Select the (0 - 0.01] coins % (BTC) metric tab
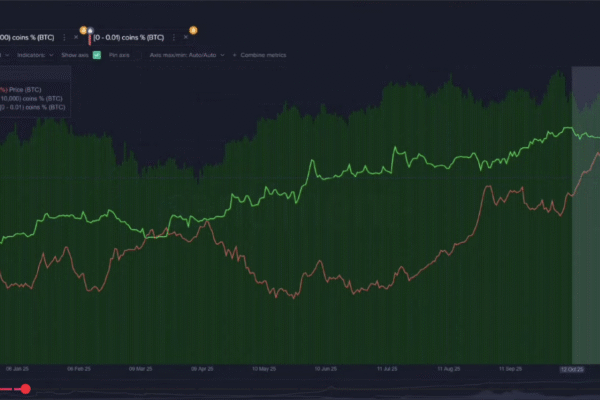 (130, 37)
